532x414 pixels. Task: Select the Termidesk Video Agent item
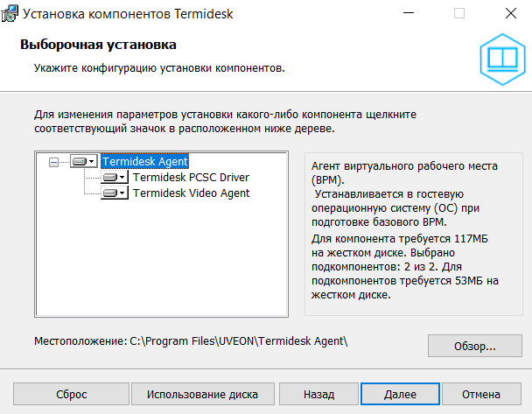tap(191, 193)
